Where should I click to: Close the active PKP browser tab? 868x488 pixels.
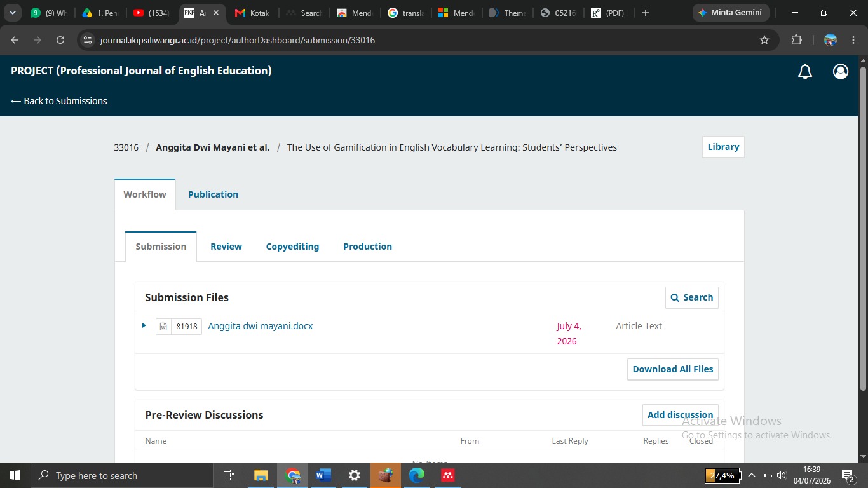click(216, 13)
